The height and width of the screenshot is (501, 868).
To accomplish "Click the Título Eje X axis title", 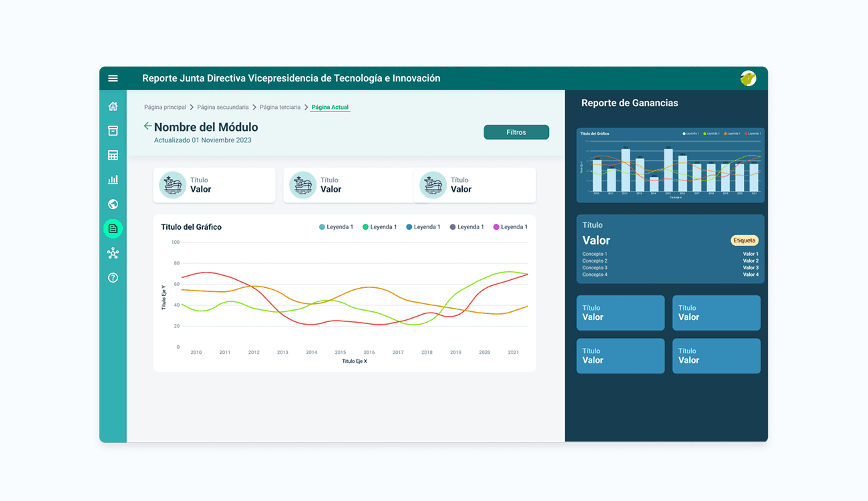I will (x=355, y=361).
